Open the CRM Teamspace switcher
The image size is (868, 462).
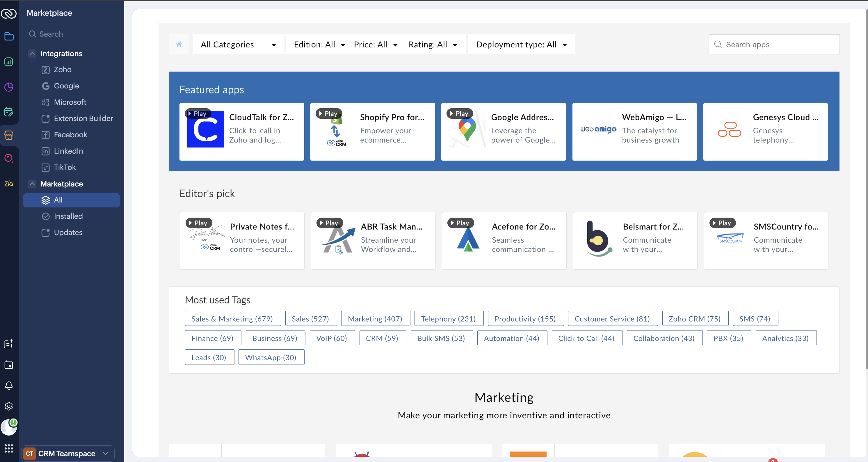coord(67,453)
